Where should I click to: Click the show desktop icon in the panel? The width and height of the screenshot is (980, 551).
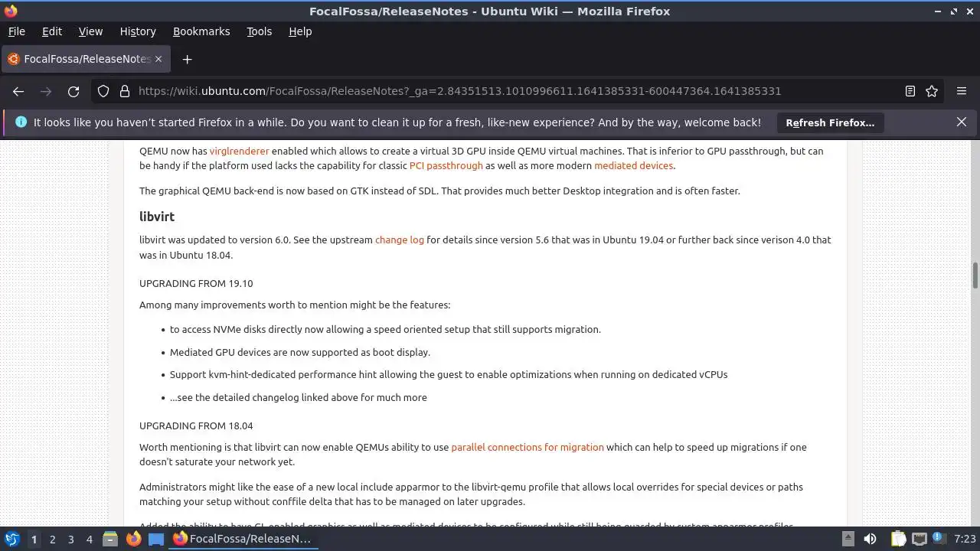[156, 539]
